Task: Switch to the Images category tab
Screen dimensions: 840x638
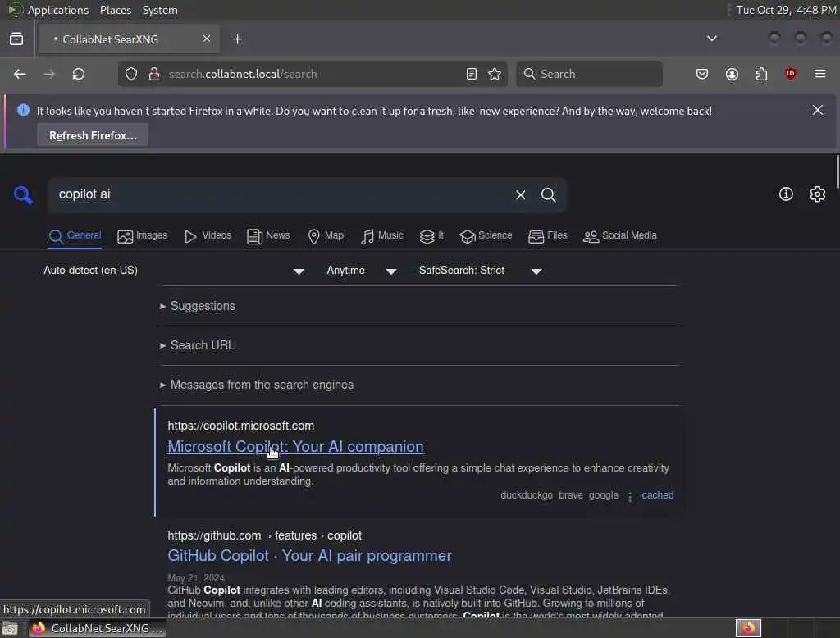Action: coord(143,235)
